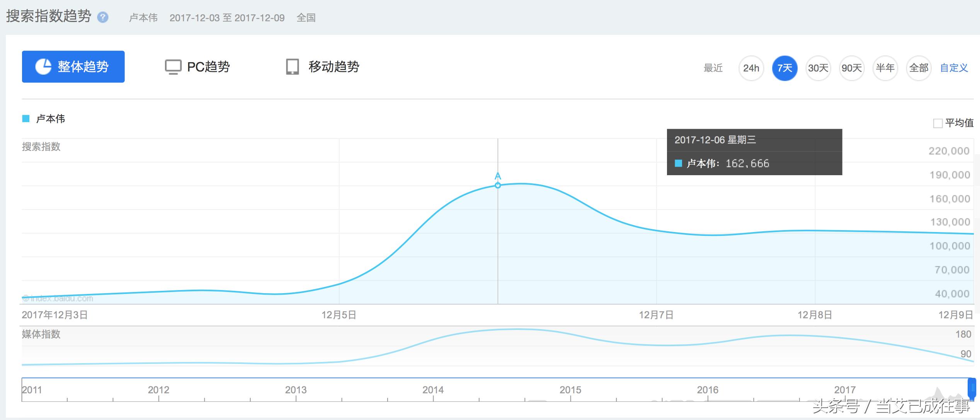
Task: Switch to the PC趋势 tab
Action: (x=208, y=67)
